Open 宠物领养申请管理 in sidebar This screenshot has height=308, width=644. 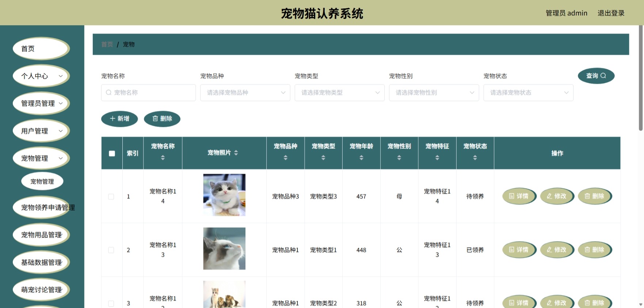41,207
